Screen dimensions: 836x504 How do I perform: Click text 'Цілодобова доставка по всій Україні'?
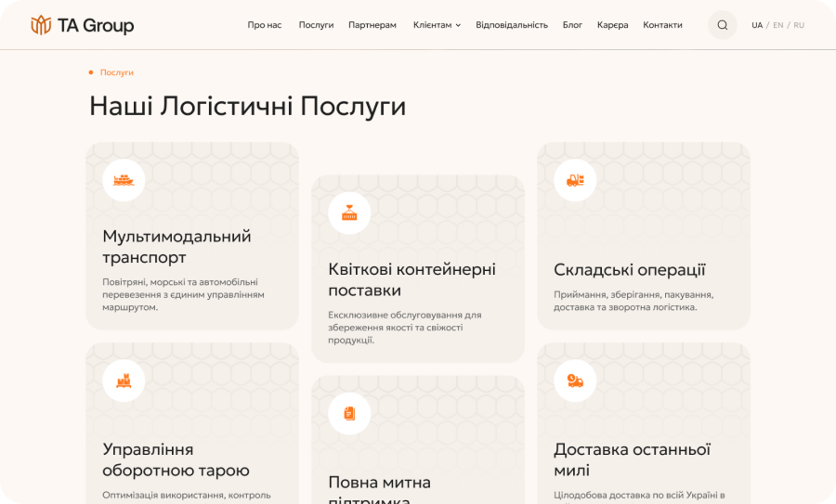(x=635, y=495)
